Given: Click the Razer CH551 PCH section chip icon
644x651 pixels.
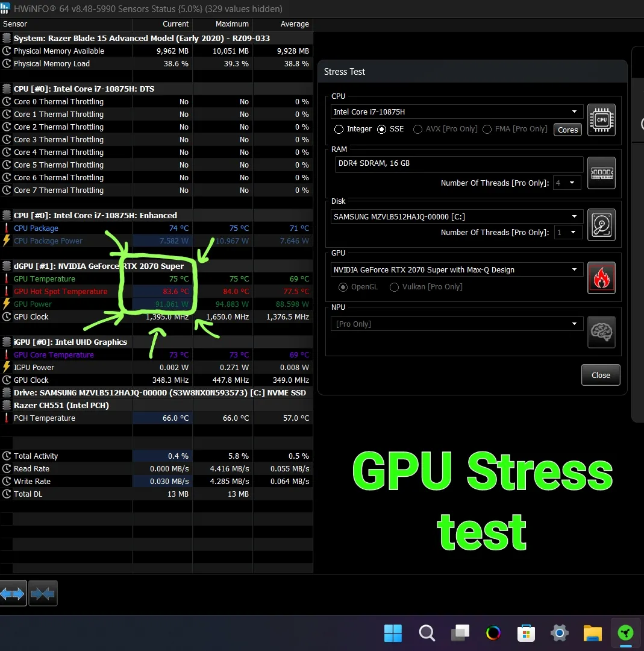Looking at the screenshot, I should [x=6, y=405].
